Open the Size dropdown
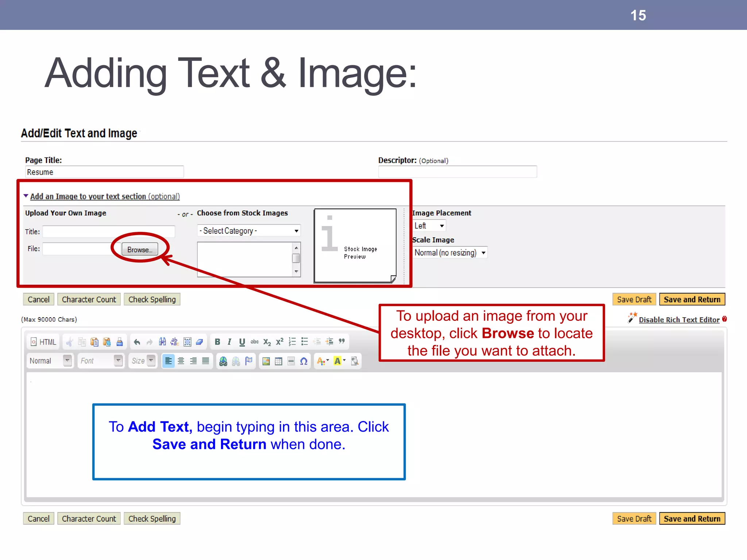747x560 pixels. tap(143, 361)
